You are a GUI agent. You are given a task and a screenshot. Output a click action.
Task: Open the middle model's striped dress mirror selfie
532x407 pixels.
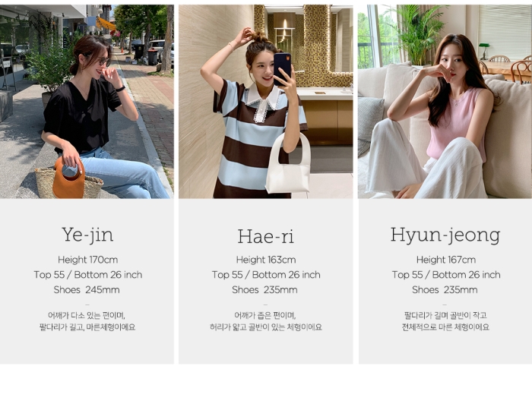click(x=266, y=101)
